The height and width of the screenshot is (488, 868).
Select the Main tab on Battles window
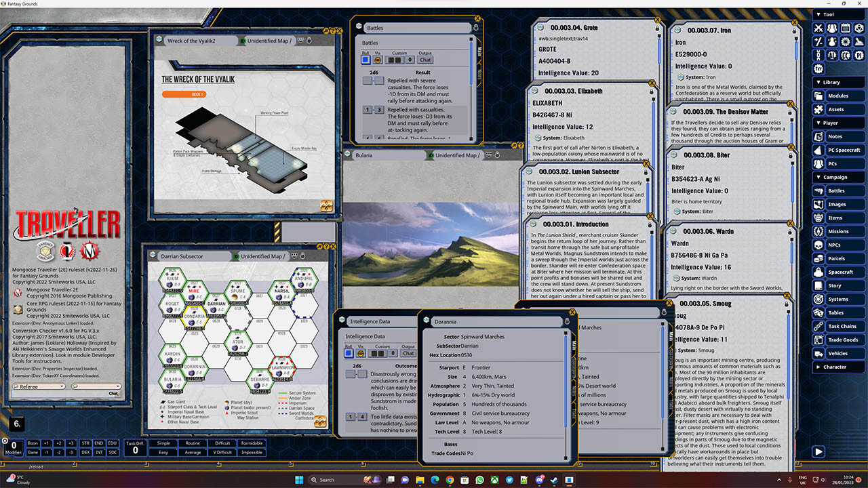click(x=480, y=52)
